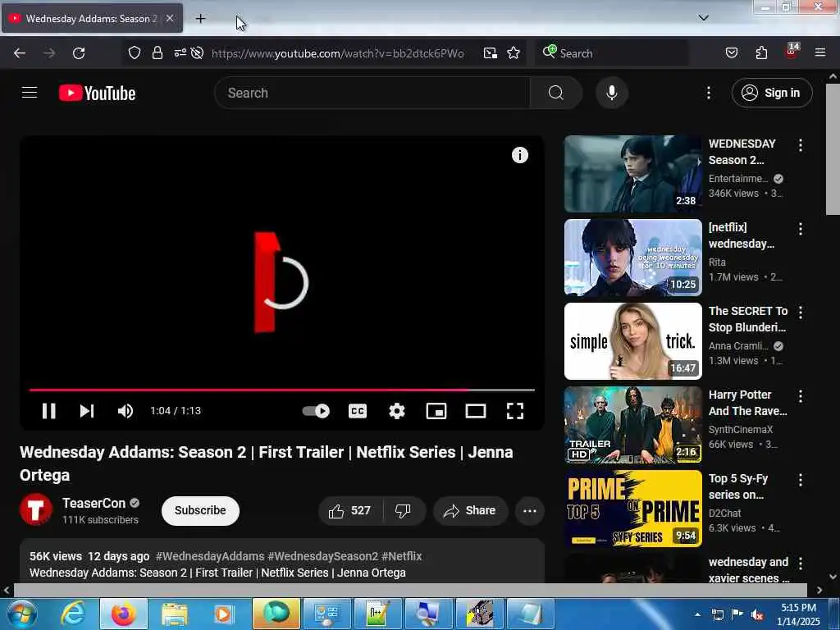This screenshot has height=630, width=840.
Task: Open YouTube settings three-dot menu
Action: point(708,93)
